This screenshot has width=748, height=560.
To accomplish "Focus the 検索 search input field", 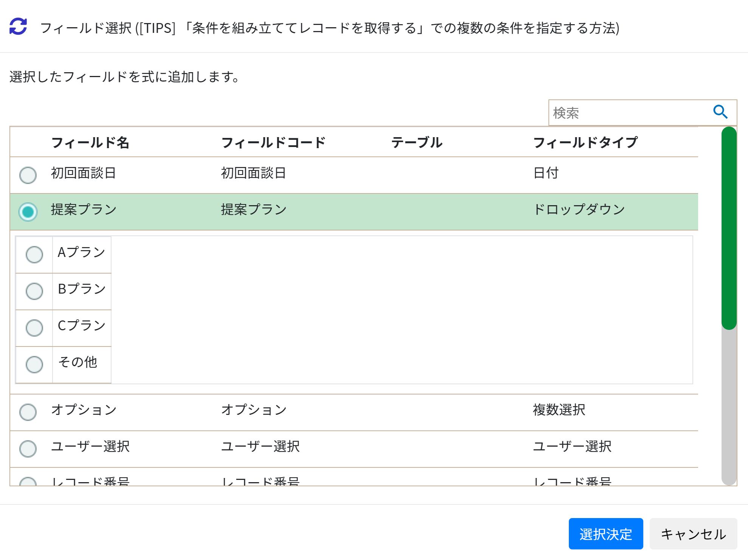I will (629, 113).
